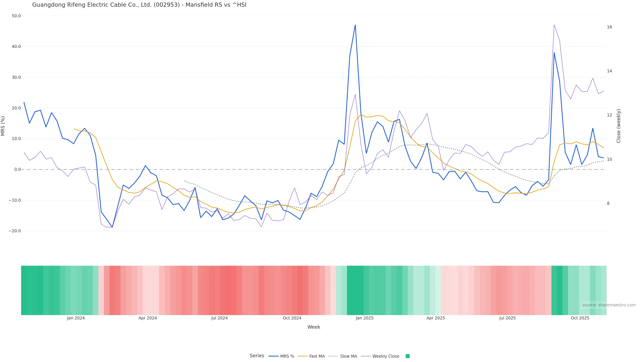Click the Jan 2024 x-axis label
Image resolution: width=644 pixels, height=362 pixels.
pos(76,318)
